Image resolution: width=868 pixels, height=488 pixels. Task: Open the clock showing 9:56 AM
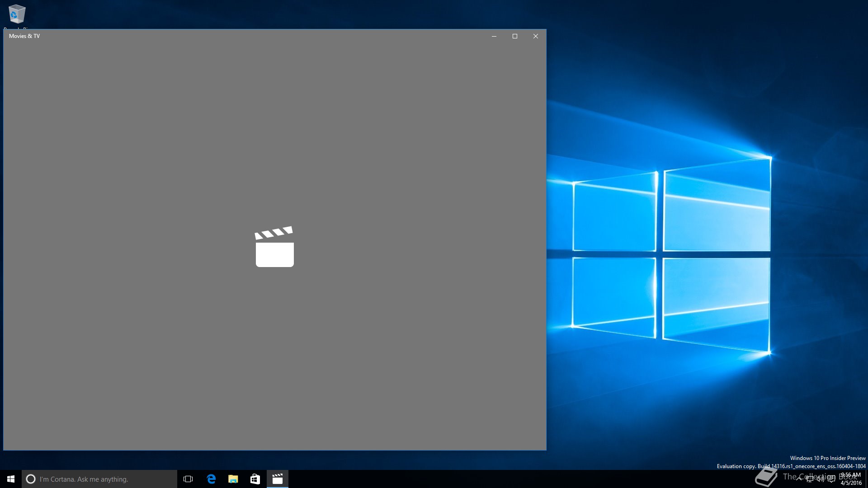pyautogui.click(x=851, y=479)
